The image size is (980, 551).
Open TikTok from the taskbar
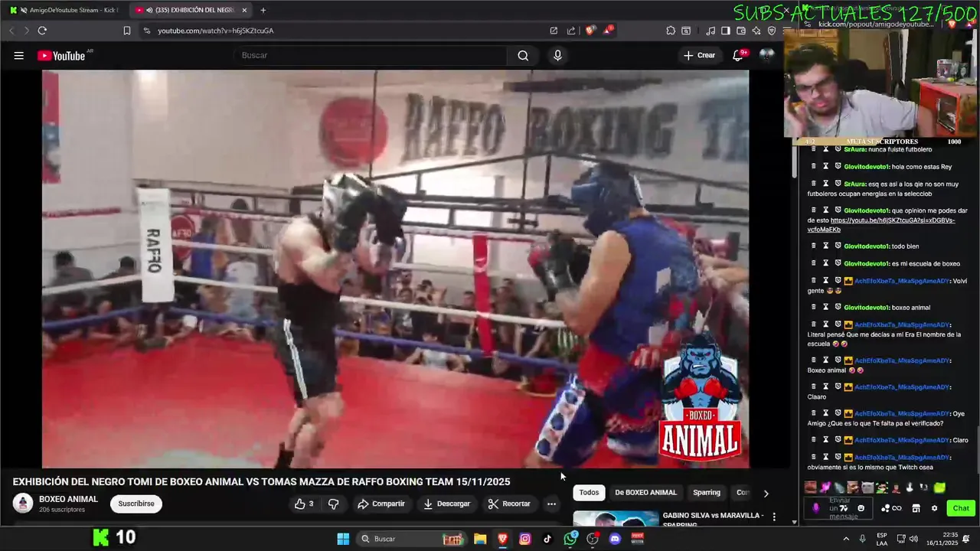[x=547, y=539]
